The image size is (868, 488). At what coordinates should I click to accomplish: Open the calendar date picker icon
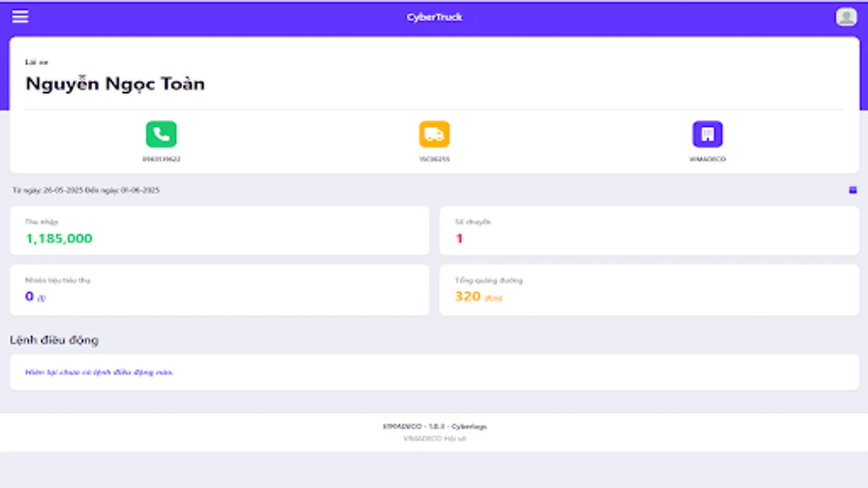click(x=852, y=190)
